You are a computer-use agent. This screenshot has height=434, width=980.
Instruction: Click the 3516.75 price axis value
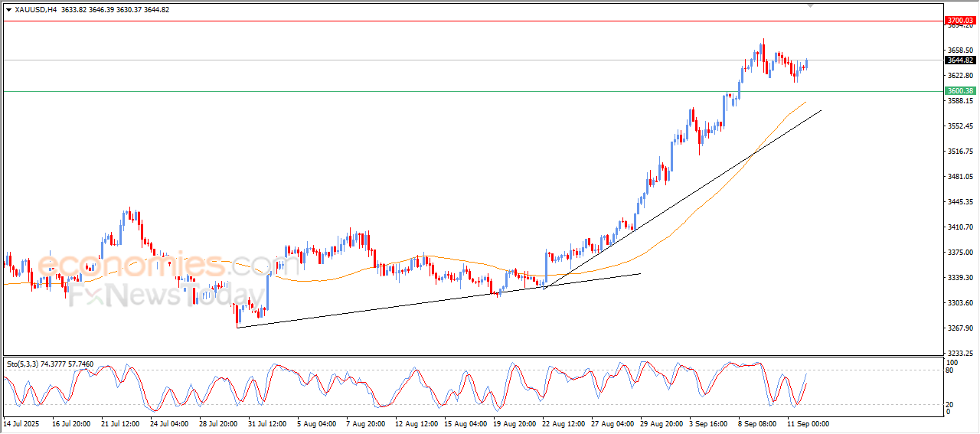(x=959, y=152)
